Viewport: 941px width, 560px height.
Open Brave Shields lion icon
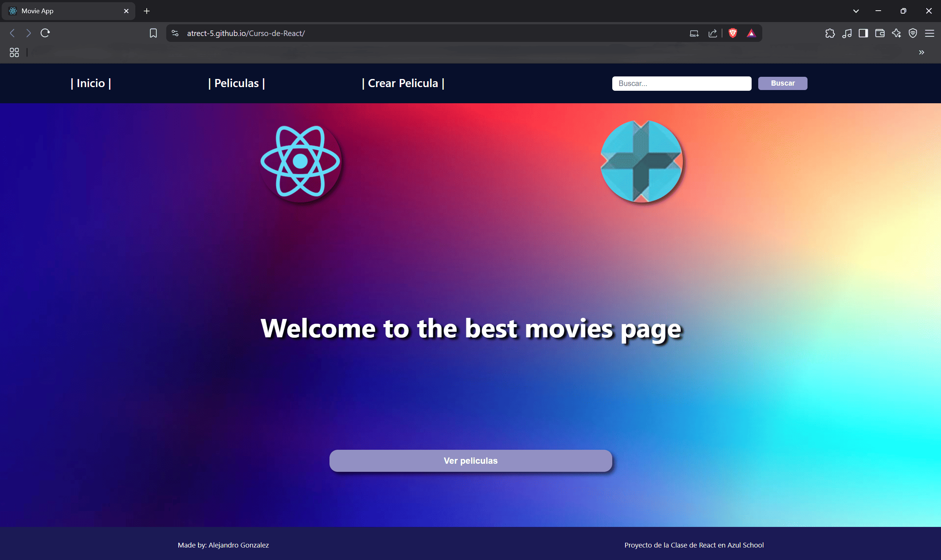point(733,33)
